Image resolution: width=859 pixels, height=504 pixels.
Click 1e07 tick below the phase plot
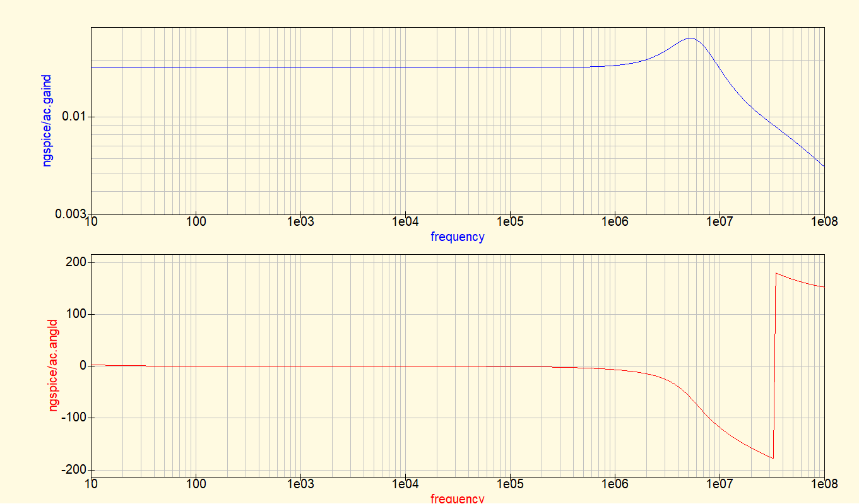coord(720,484)
